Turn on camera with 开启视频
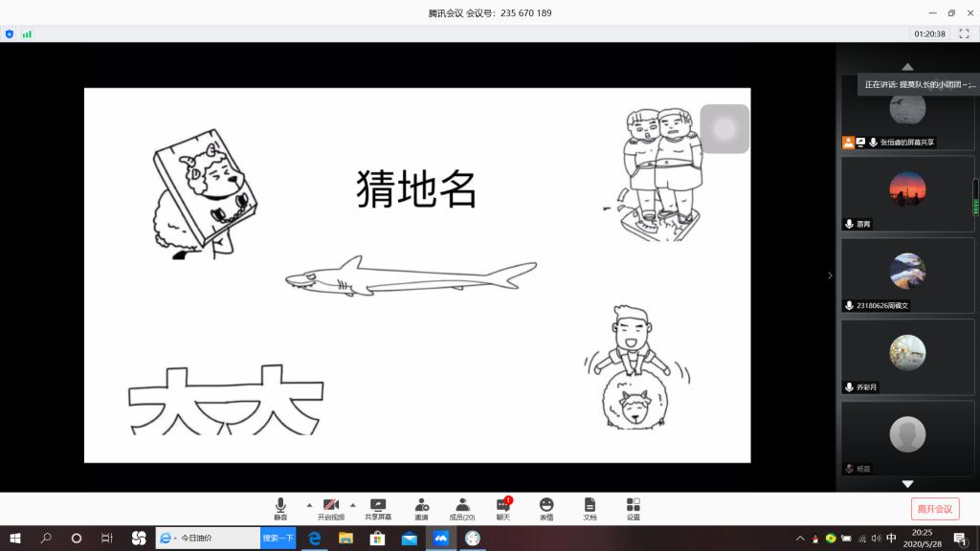 (x=330, y=508)
